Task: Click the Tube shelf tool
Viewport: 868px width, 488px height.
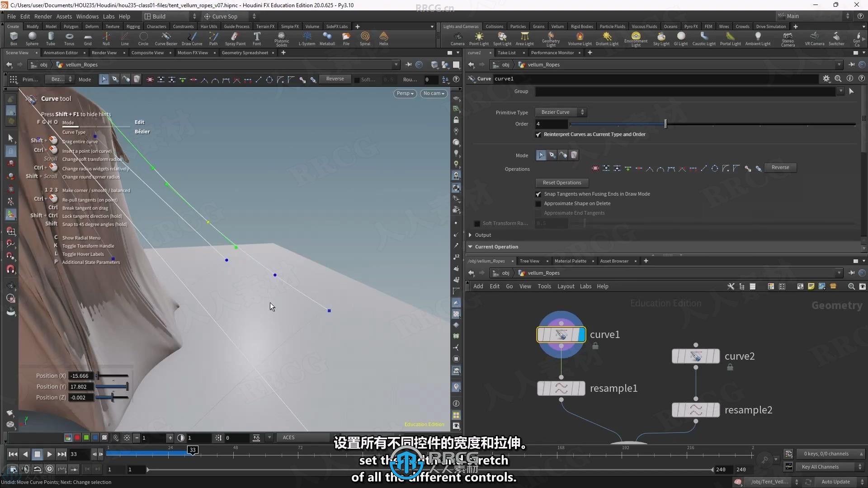Action: pyautogui.click(x=51, y=38)
